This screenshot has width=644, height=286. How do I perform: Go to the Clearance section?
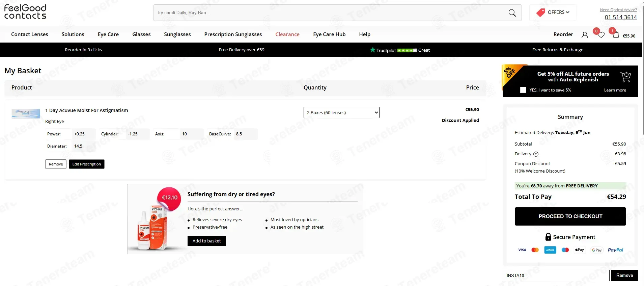tap(287, 34)
